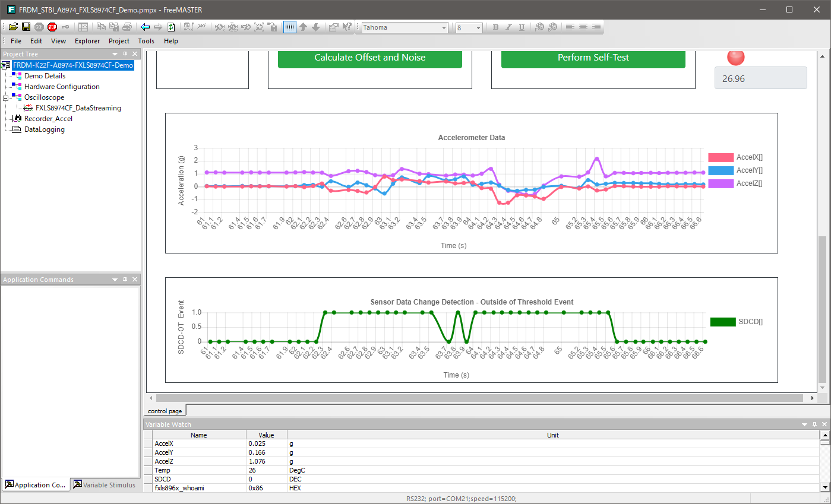Collapse the Oscilloscope tree node
This screenshot has height=504, width=831.
[x=5, y=97]
